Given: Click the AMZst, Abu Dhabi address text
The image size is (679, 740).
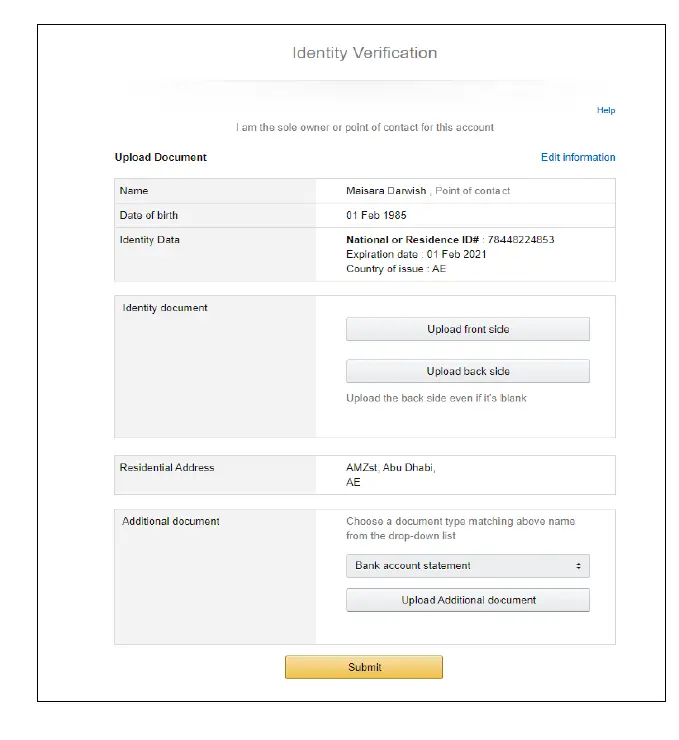Looking at the screenshot, I should coord(391,467).
